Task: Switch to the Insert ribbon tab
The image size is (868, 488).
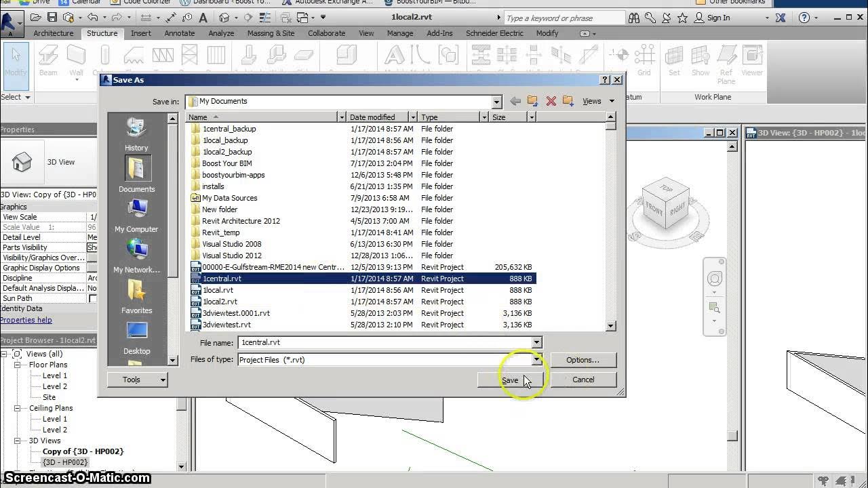Action: (x=141, y=33)
